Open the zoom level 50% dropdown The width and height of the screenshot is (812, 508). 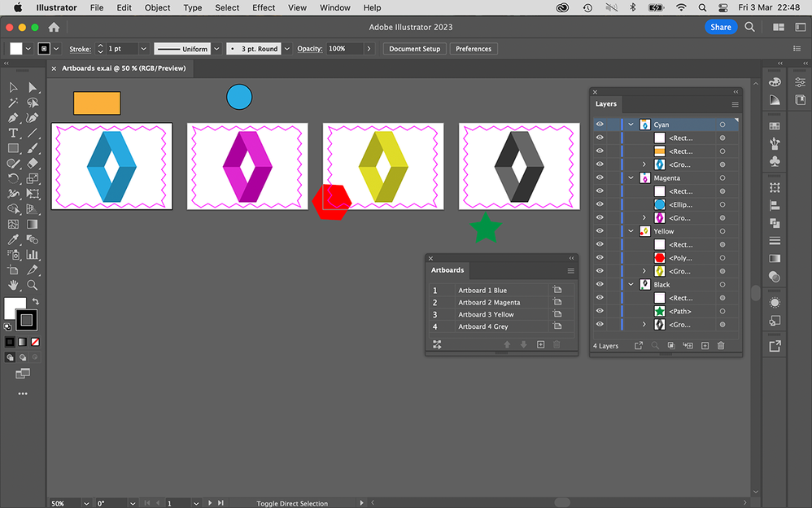86,503
